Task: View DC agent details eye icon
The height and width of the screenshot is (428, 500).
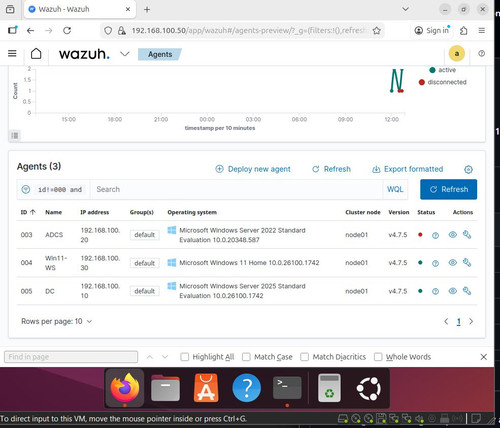Action: [x=452, y=291]
